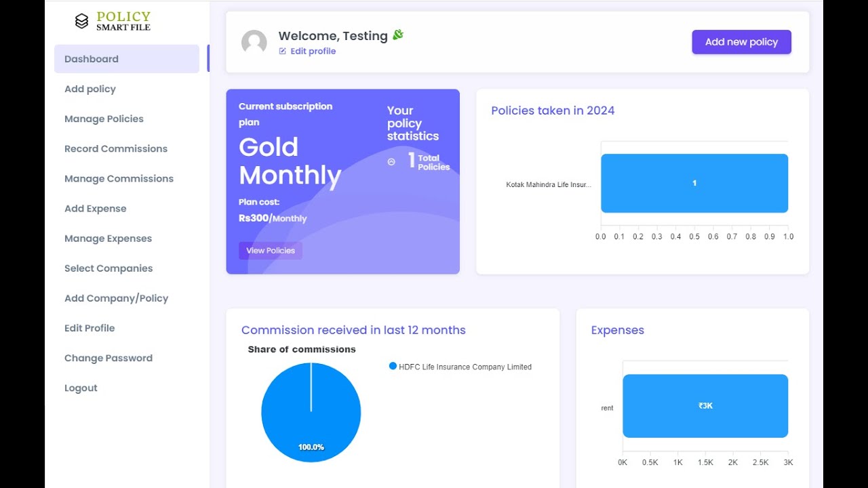The height and width of the screenshot is (488, 868).
Task: Navigate to Manage Commissions
Action: coord(119,178)
